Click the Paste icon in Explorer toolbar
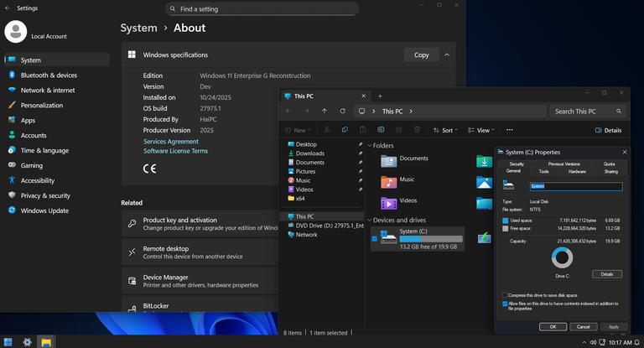This screenshot has width=644, height=348. tap(362, 130)
